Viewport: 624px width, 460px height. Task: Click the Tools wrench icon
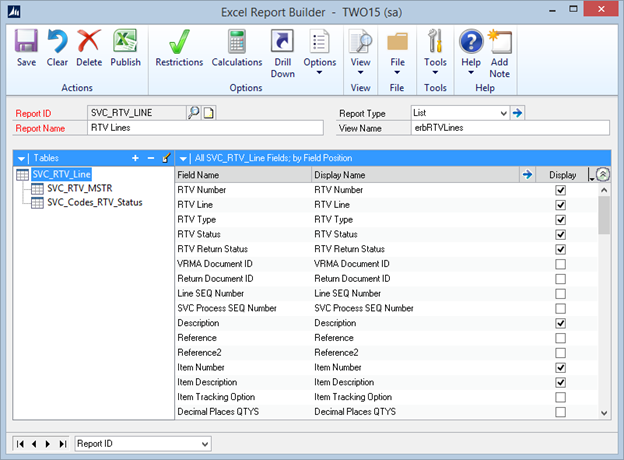pos(435,41)
